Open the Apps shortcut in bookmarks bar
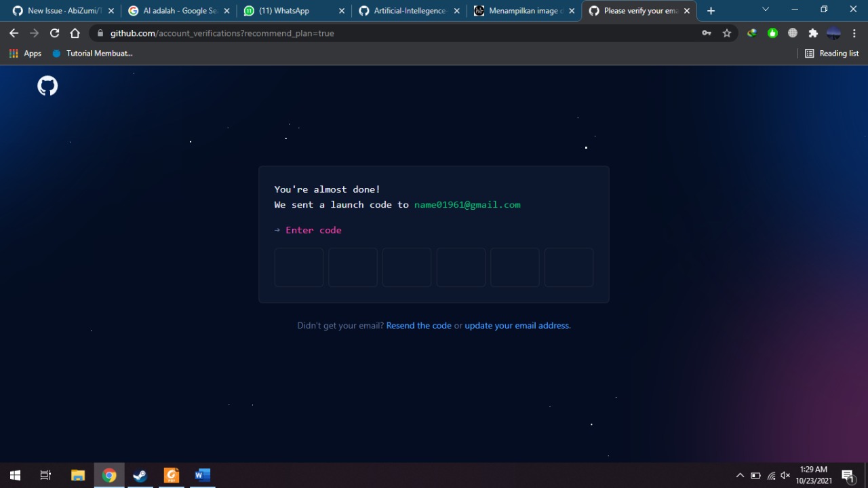The width and height of the screenshot is (868, 488). [25, 53]
